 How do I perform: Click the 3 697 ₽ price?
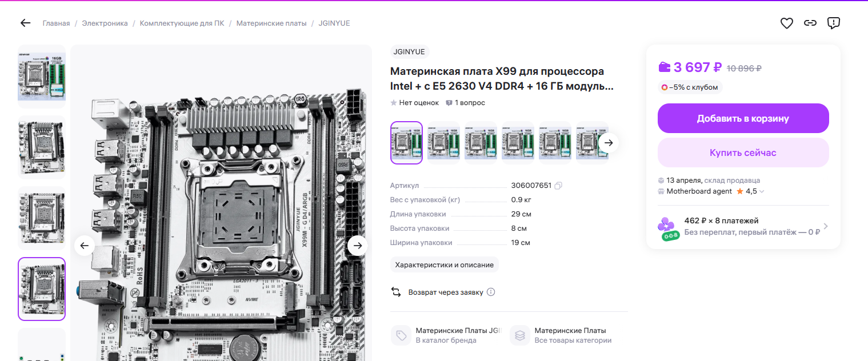pyautogui.click(x=697, y=67)
